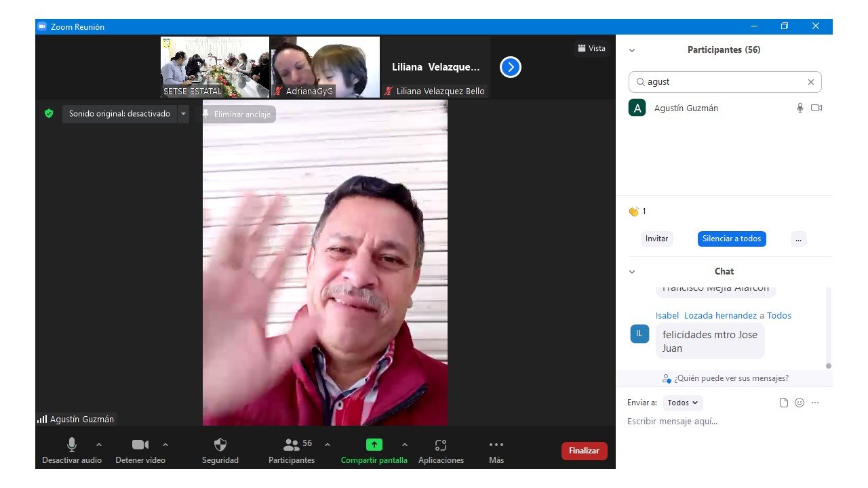This screenshot has height=488, width=868.
Task: Click the green encryption shield icon
Action: pyautogui.click(x=49, y=114)
